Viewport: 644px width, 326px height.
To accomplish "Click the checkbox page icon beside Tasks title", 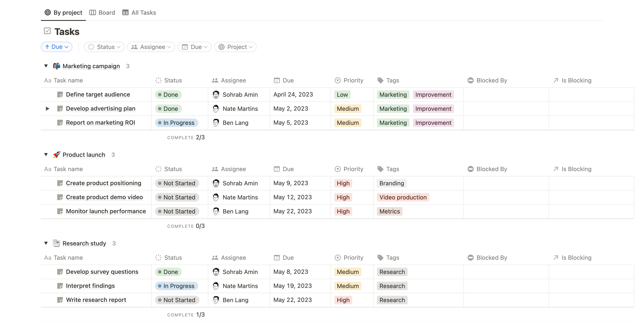I will (x=47, y=31).
